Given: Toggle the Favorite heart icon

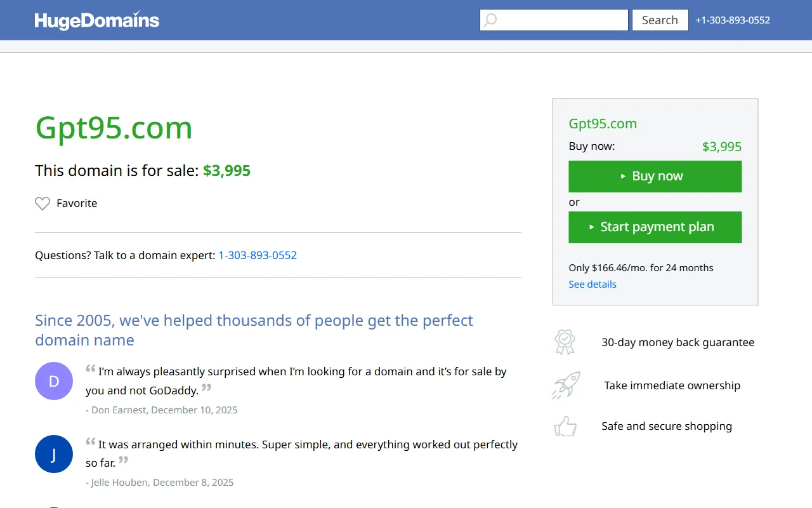Looking at the screenshot, I should tap(43, 204).
